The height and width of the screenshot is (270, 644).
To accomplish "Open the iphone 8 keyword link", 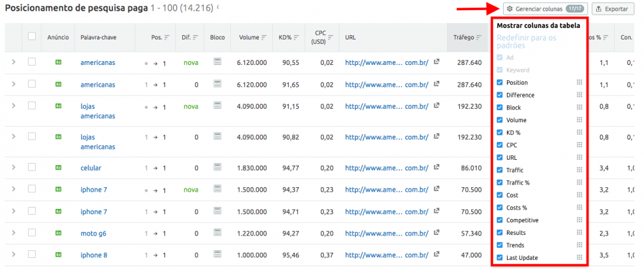I will tap(94, 255).
